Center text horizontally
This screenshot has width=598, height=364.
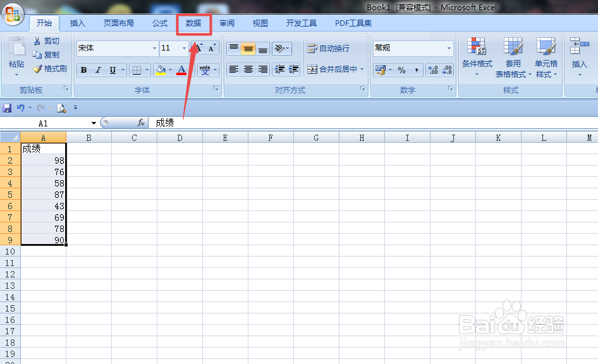pyautogui.click(x=248, y=70)
